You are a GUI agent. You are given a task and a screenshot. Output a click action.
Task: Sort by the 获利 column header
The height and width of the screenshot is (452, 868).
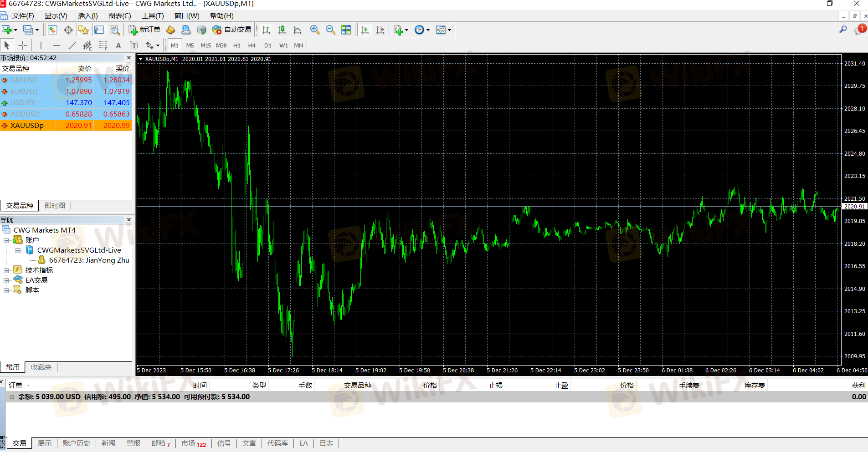[x=858, y=386]
